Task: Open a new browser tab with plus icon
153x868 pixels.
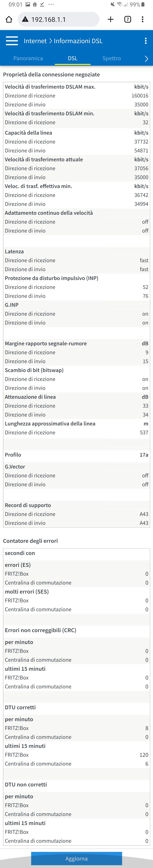Action: [x=110, y=19]
